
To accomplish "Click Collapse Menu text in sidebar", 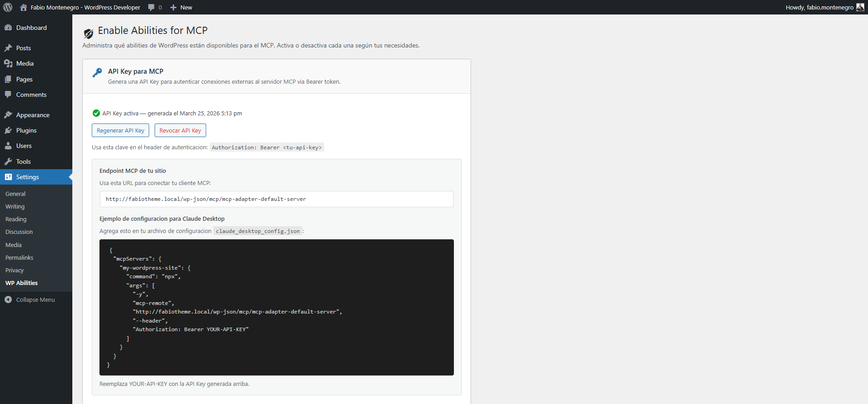I will tap(35, 299).
